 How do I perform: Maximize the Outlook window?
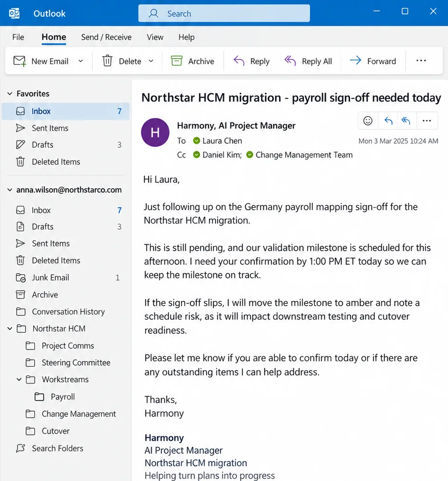405,11
